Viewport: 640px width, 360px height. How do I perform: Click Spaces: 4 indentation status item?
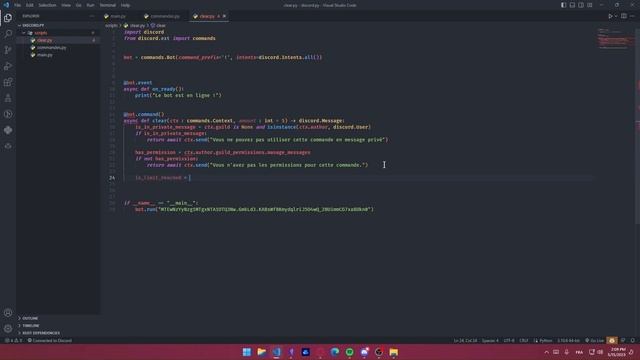coord(490,340)
